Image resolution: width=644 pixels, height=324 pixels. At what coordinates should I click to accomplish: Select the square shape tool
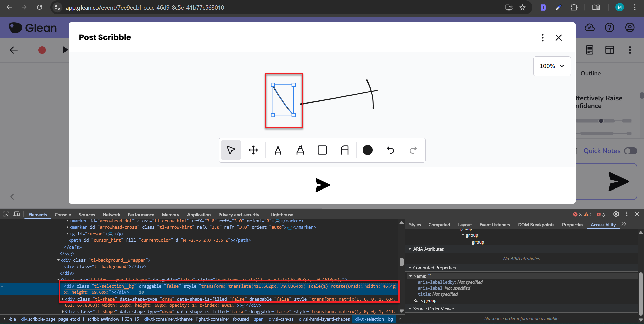click(x=322, y=150)
